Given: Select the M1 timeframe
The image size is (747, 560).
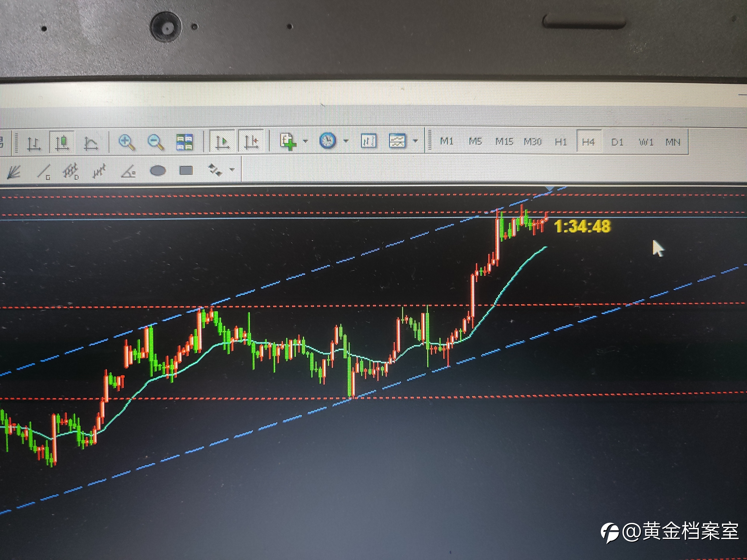Looking at the screenshot, I should pos(447,141).
